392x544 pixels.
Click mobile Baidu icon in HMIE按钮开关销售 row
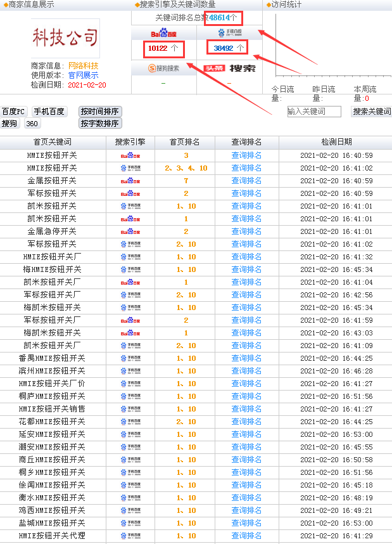pyautogui.click(x=130, y=409)
